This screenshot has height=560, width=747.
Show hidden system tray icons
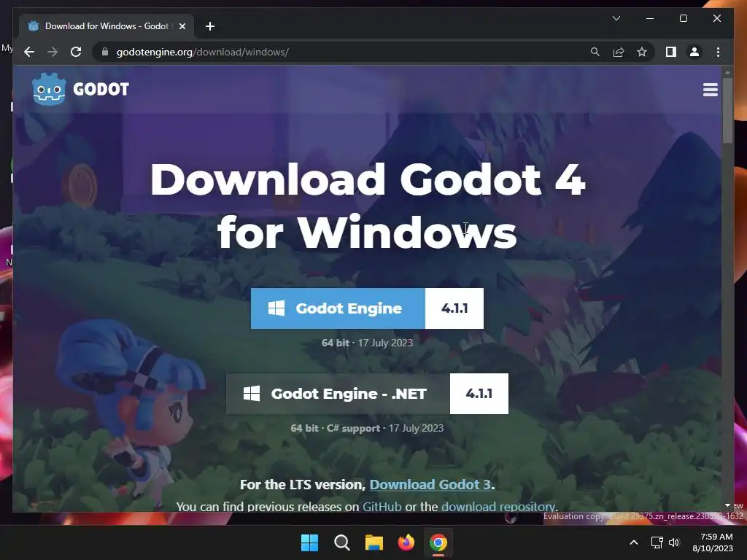634,542
